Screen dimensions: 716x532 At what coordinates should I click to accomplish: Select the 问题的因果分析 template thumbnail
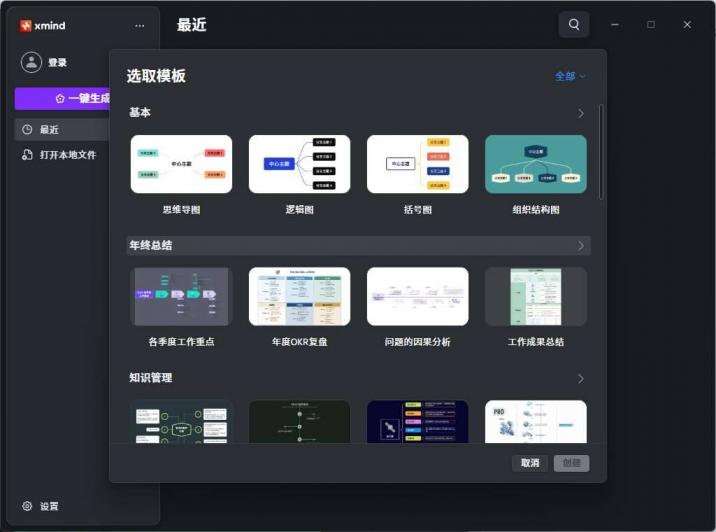click(418, 296)
